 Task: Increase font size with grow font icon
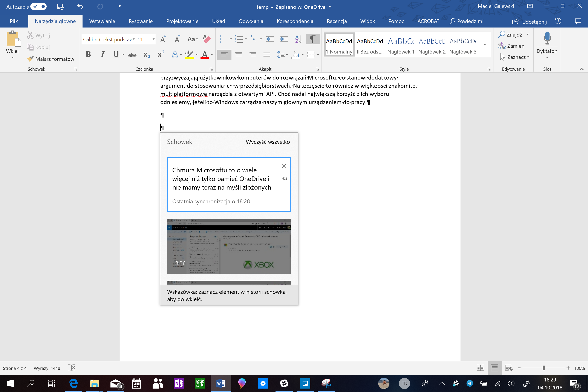click(163, 39)
